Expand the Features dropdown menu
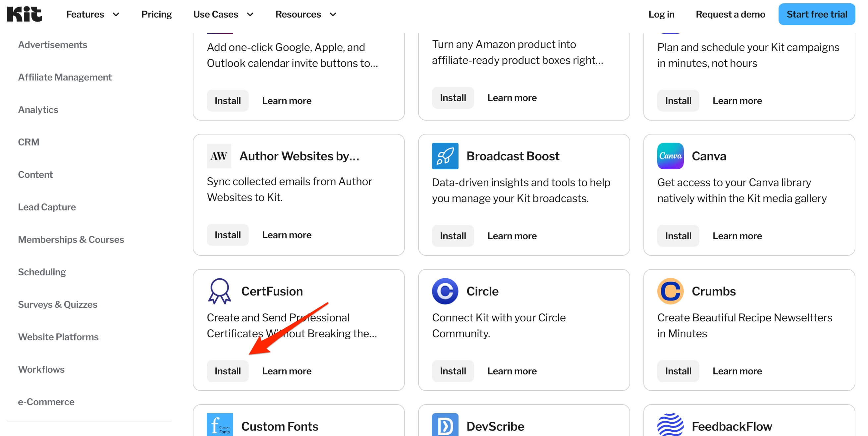 pyautogui.click(x=93, y=14)
